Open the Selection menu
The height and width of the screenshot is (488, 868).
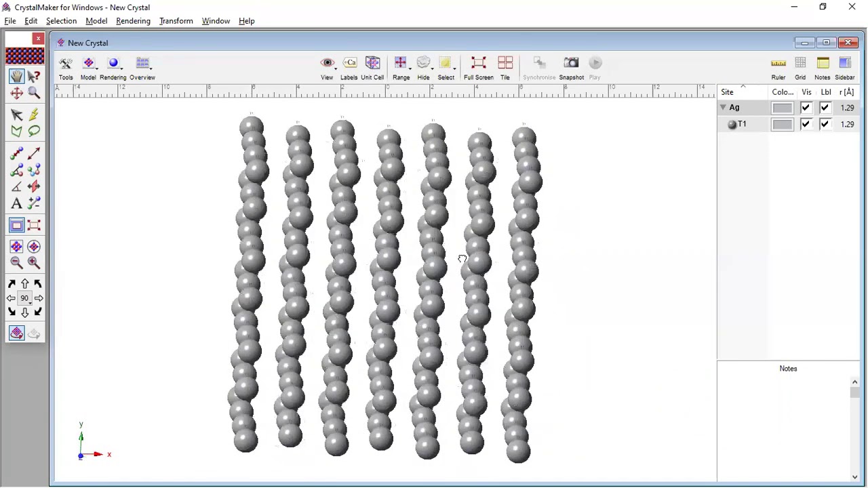coord(61,21)
